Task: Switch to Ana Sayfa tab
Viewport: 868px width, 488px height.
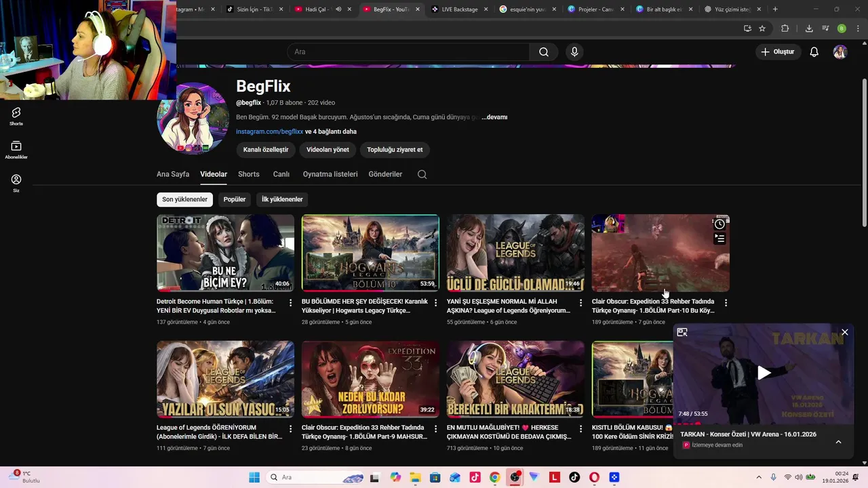Action: tap(173, 174)
